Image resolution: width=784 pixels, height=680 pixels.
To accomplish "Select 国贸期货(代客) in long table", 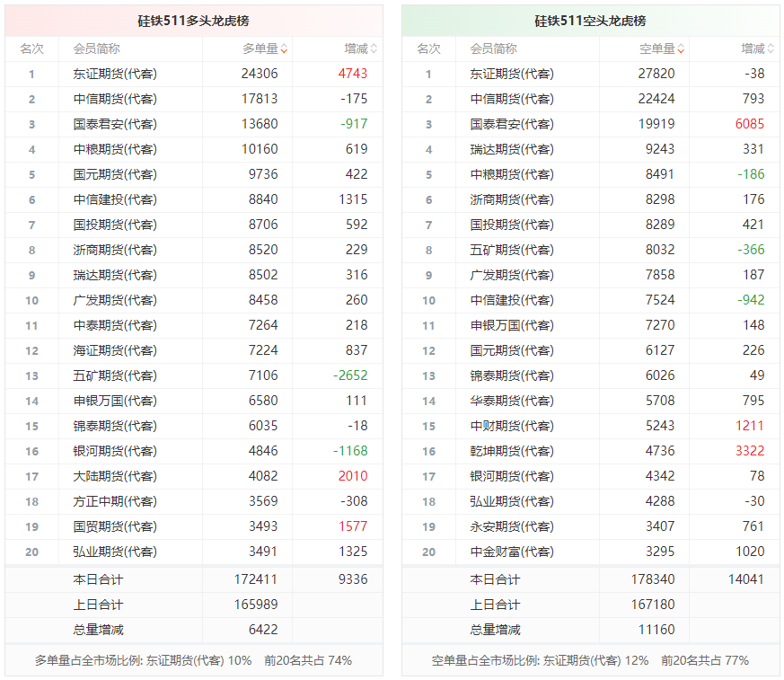I will [x=115, y=526].
